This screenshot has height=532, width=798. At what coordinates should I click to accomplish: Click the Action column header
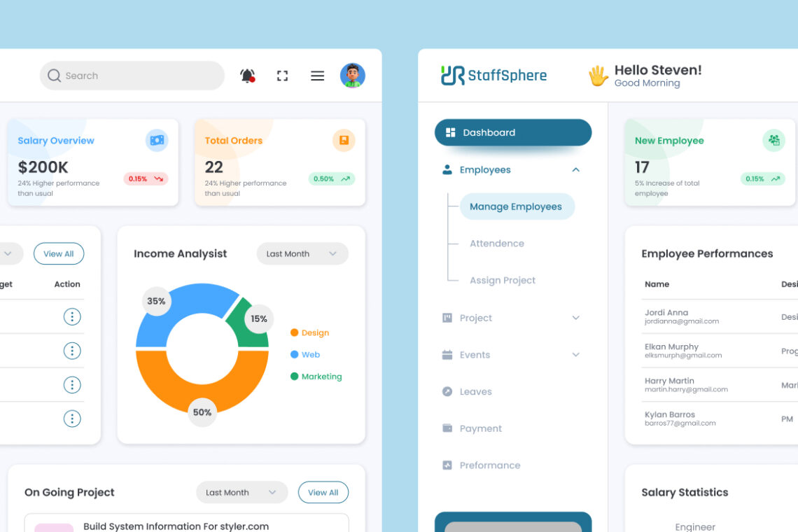click(67, 284)
